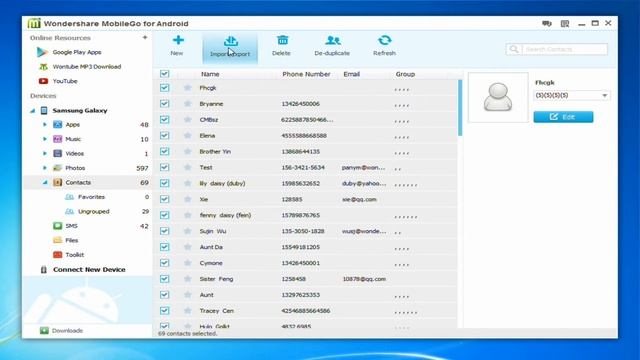Select the fenny daisy (fein) row
Screen dimensions: 640x360
(x=305, y=215)
